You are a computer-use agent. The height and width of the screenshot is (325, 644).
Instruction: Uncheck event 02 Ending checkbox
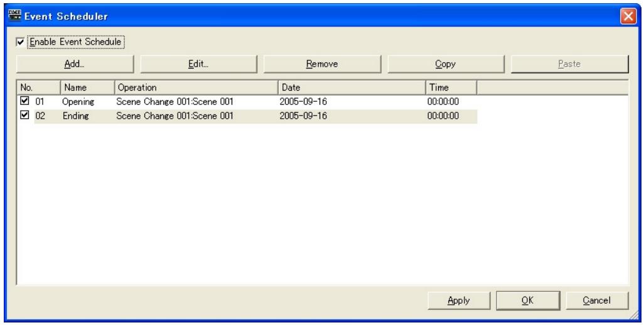(24, 116)
